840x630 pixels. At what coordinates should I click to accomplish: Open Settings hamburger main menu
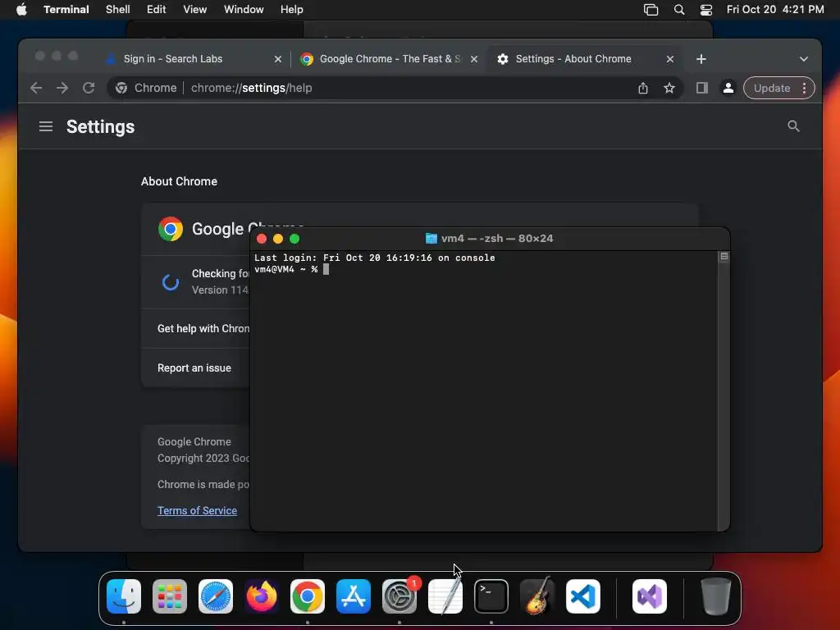(x=46, y=126)
